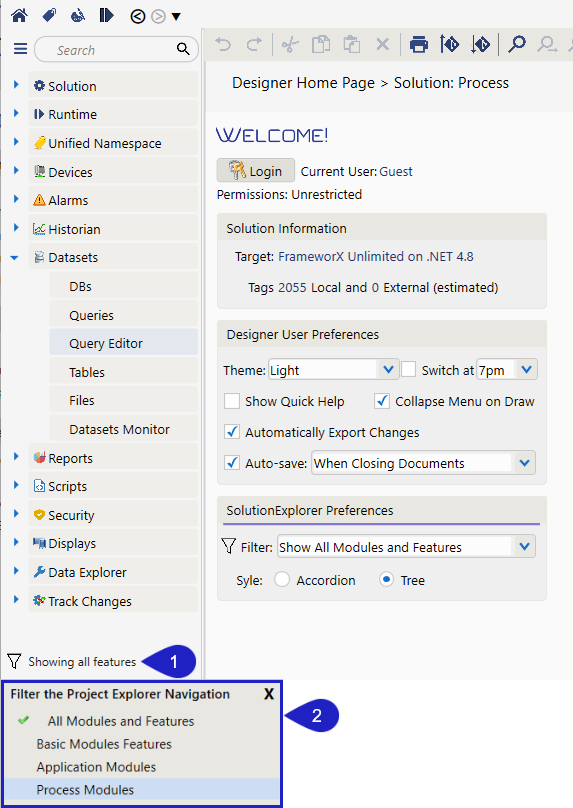The width and height of the screenshot is (573, 808).
Task: Enable the Show Quick Help checkbox
Action: point(232,401)
